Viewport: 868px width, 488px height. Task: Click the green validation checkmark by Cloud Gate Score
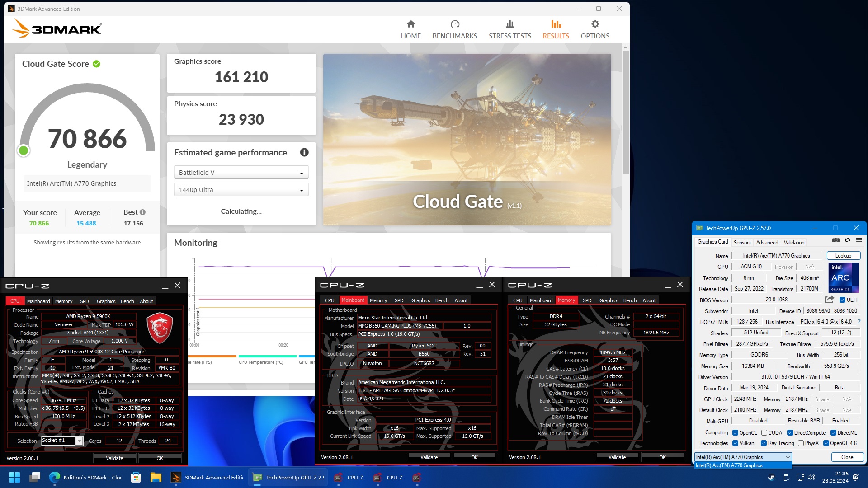coord(96,64)
